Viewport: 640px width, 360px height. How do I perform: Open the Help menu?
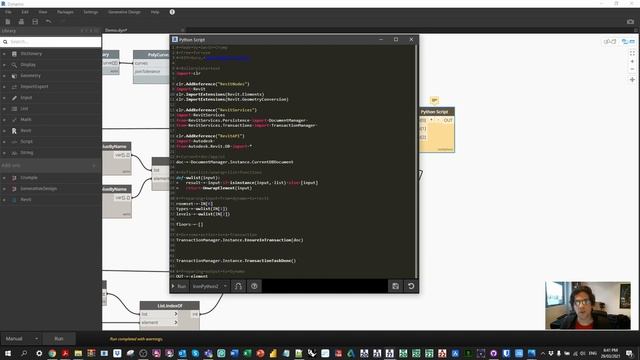click(x=155, y=12)
